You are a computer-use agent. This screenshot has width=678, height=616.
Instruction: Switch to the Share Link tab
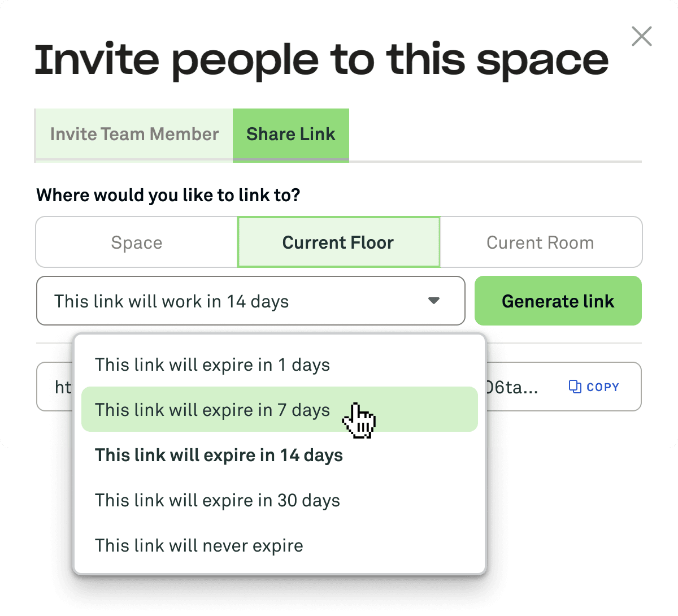tap(290, 134)
